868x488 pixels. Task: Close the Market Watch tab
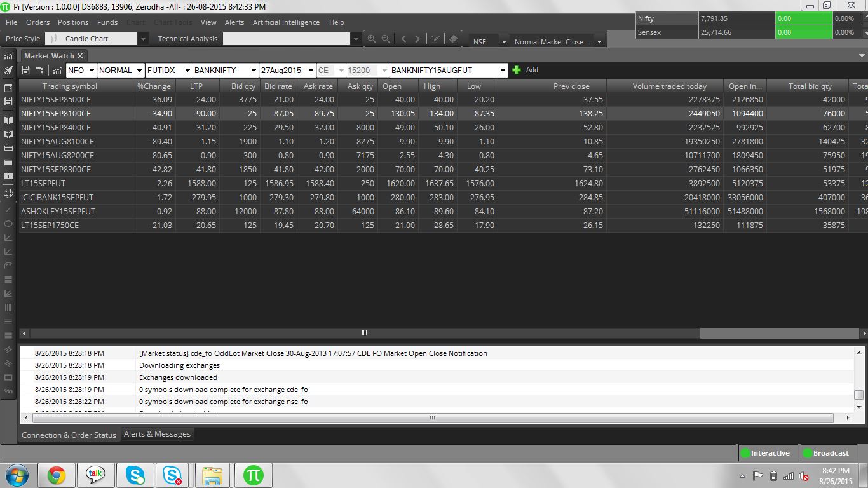(x=80, y=56)
